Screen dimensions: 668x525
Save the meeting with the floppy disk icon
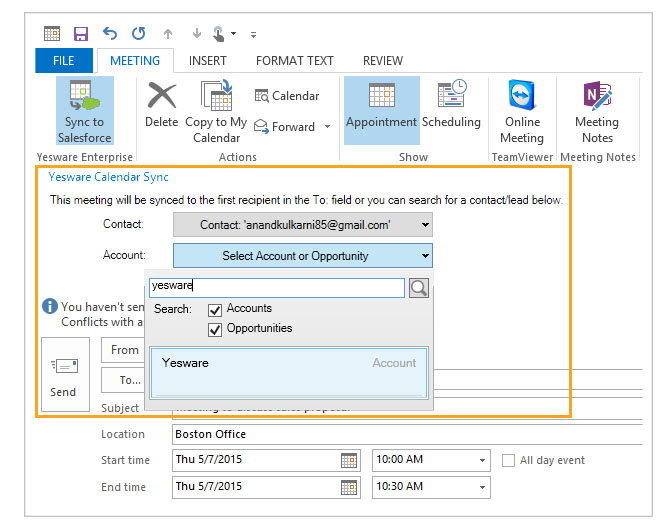click(x=81, y=33)
